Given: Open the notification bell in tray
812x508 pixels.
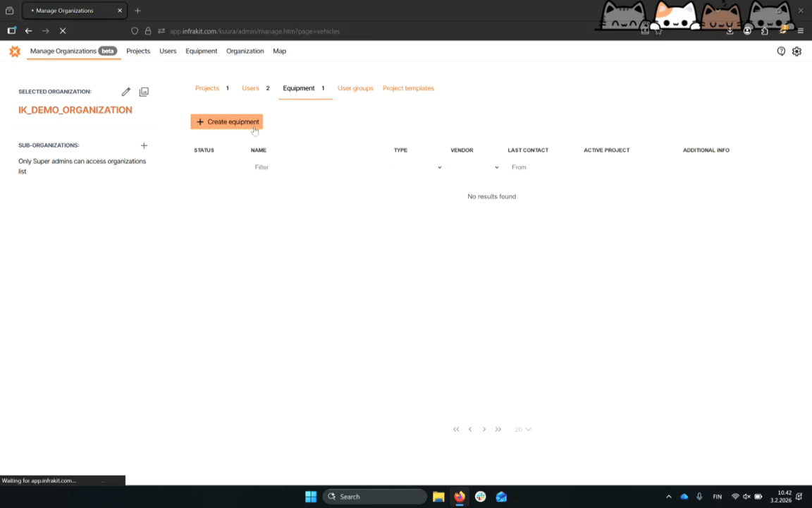Looking at the screenshot, I should [x=799, y=497].
